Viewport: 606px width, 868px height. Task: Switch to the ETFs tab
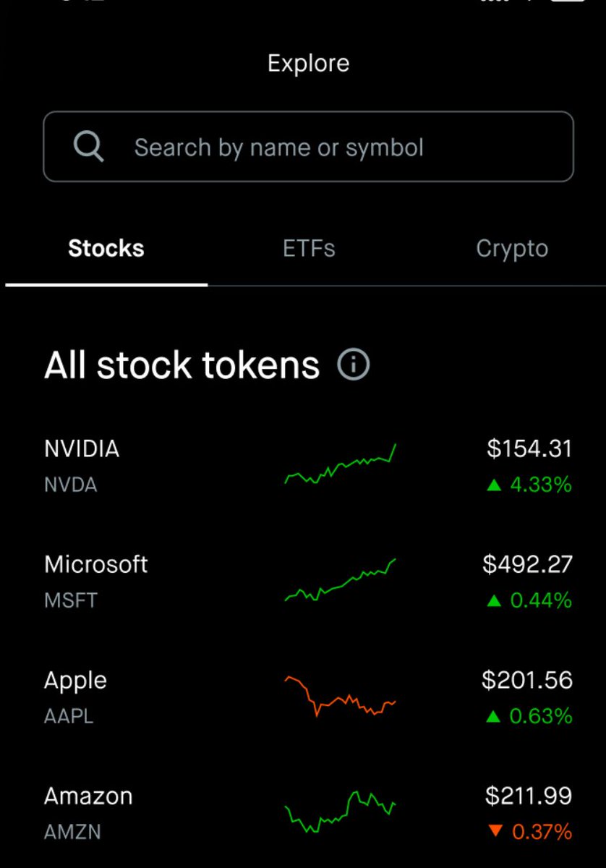pos(309,249)
